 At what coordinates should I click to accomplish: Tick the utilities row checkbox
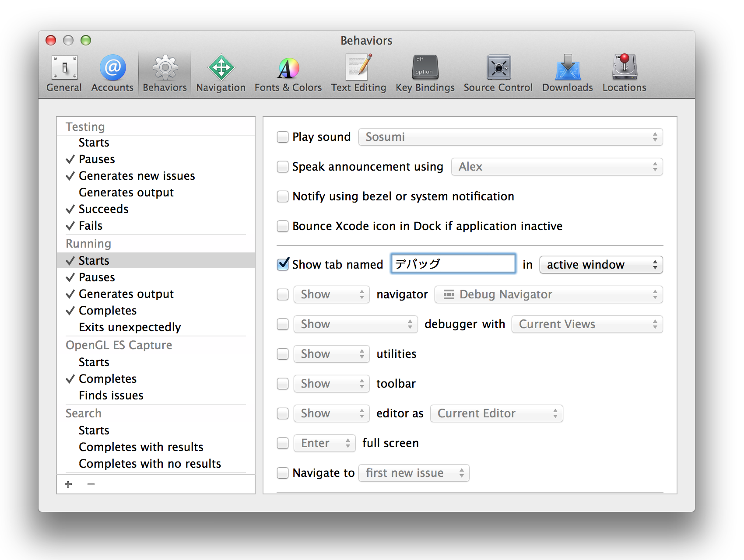[283, 354]
